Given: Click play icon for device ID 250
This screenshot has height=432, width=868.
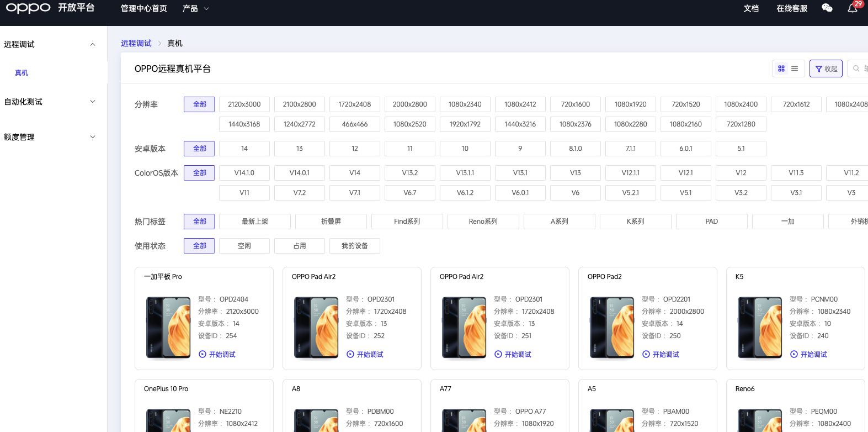Looking at the screenshot, I should pyautogui.click(x=646, y=354).
